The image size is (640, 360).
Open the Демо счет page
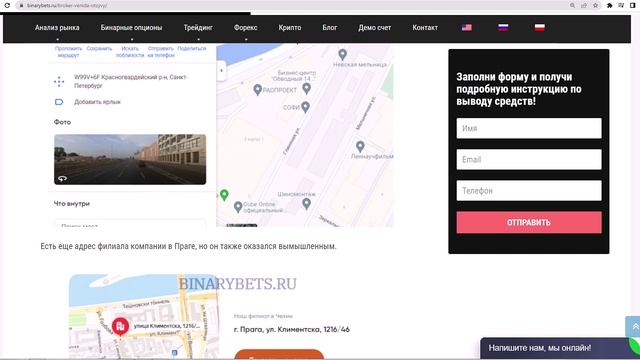pyautogui.click(x=375, y=28)
